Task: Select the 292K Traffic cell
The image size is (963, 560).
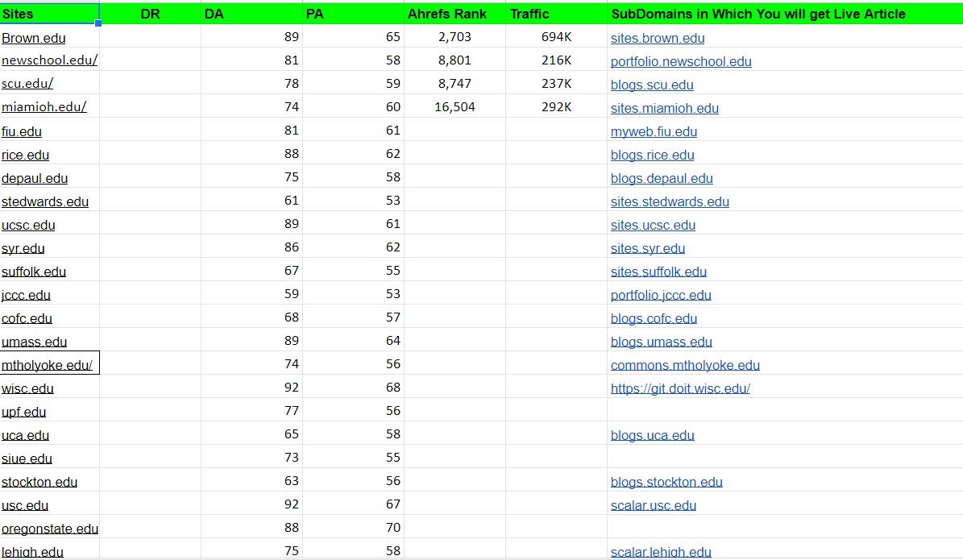Action: (556, 107)
